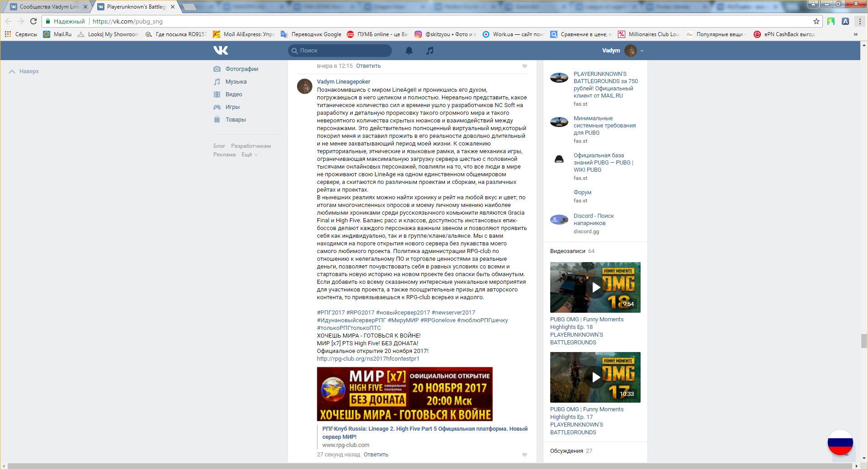Click the Видео film icon in sidebar
Viewport: 868px width, 470px height.
(x=217, y=94)
